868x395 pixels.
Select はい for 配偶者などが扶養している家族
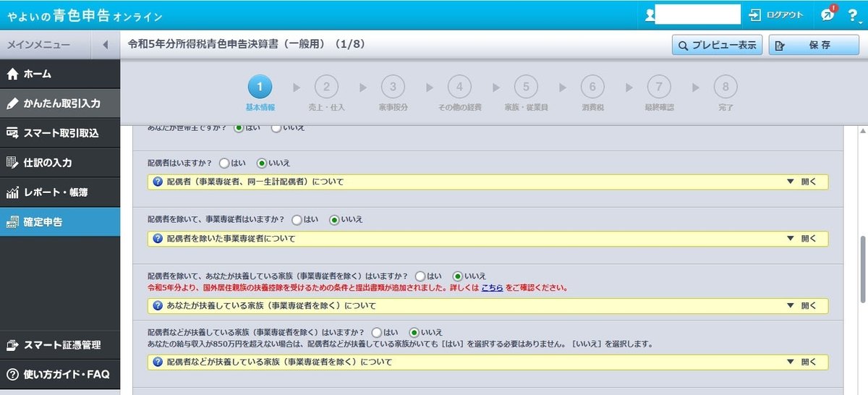pos(376,332)
